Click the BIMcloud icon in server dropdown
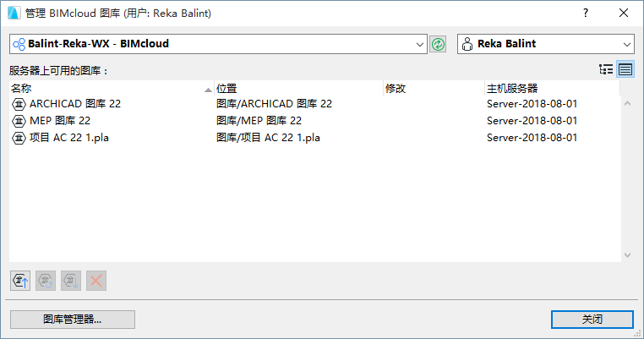644x339 pixels. (19, 44)
